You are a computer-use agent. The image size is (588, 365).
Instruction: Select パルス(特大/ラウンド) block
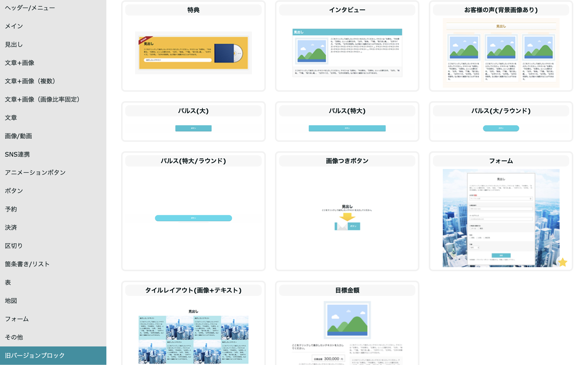pos(193,218)
